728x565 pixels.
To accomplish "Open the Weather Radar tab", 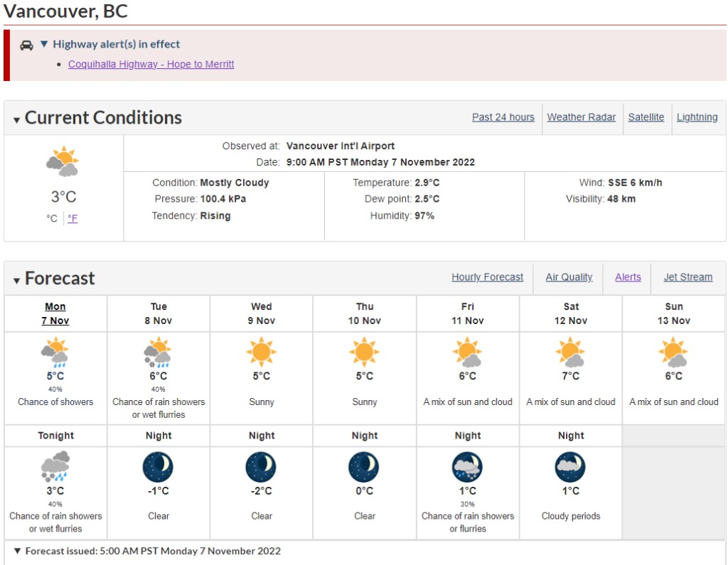I will 581,117.
